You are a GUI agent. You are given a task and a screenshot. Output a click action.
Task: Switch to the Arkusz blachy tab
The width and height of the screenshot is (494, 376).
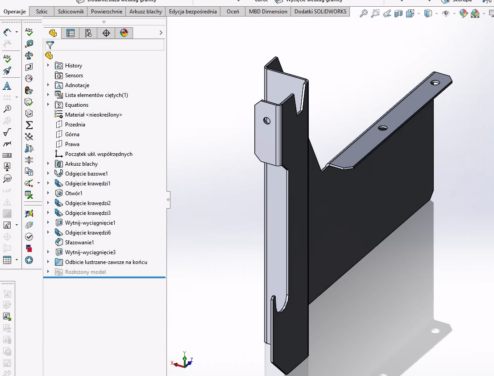[x=146, y=12]
